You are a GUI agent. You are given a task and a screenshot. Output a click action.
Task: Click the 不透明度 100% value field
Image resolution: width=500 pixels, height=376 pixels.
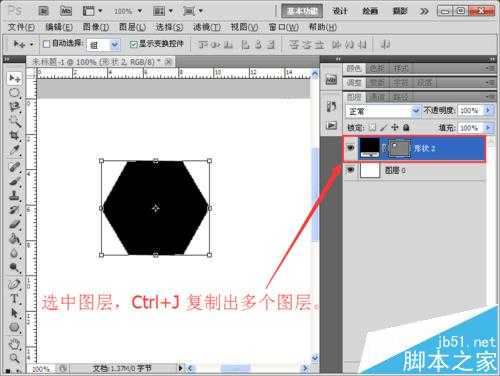(470, 110)
